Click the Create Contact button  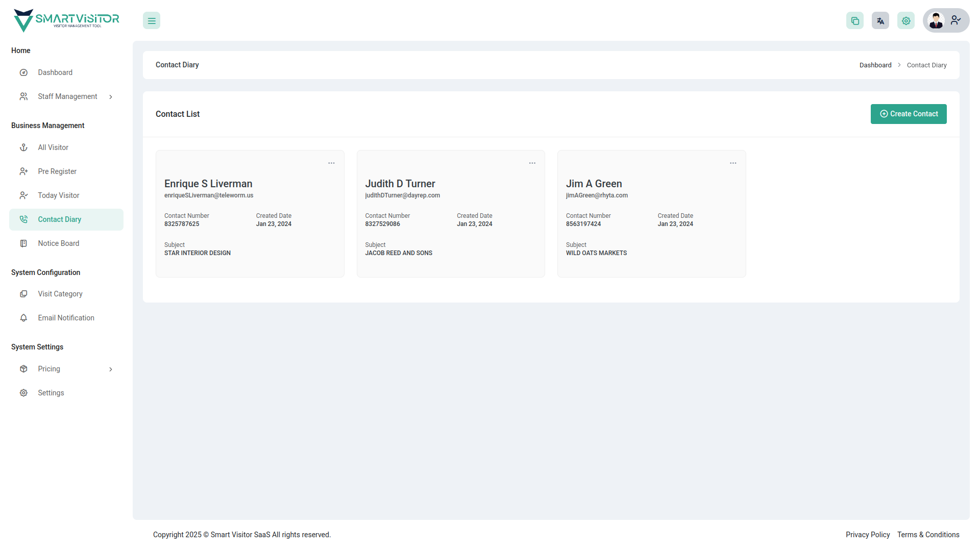coord(909,114)
